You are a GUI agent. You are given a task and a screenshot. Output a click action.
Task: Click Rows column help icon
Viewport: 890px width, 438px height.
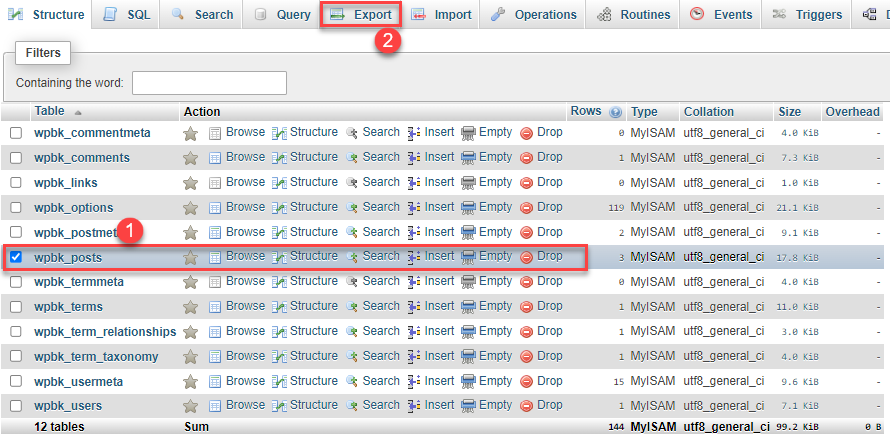615,112
